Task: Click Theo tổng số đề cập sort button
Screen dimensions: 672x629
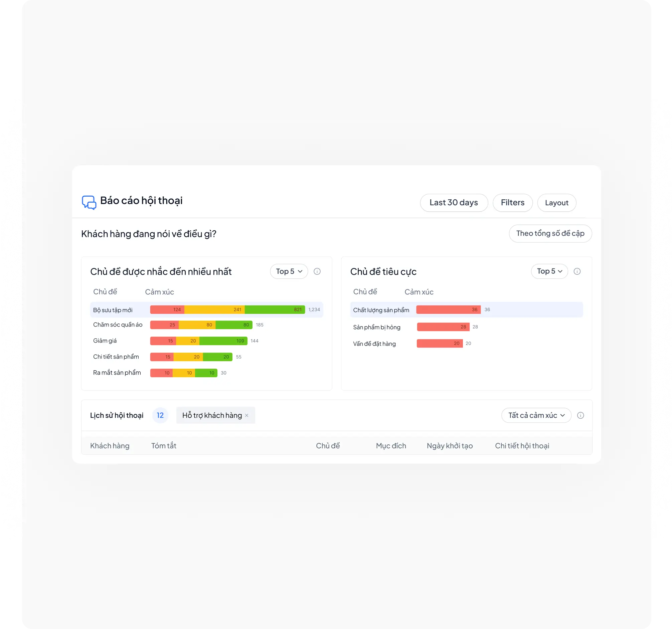Action: tap(550, 233)
